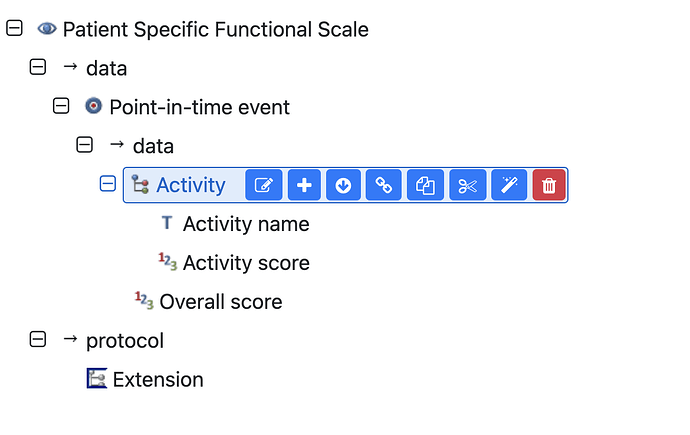Collapse the protocol section

coord(38,340)
